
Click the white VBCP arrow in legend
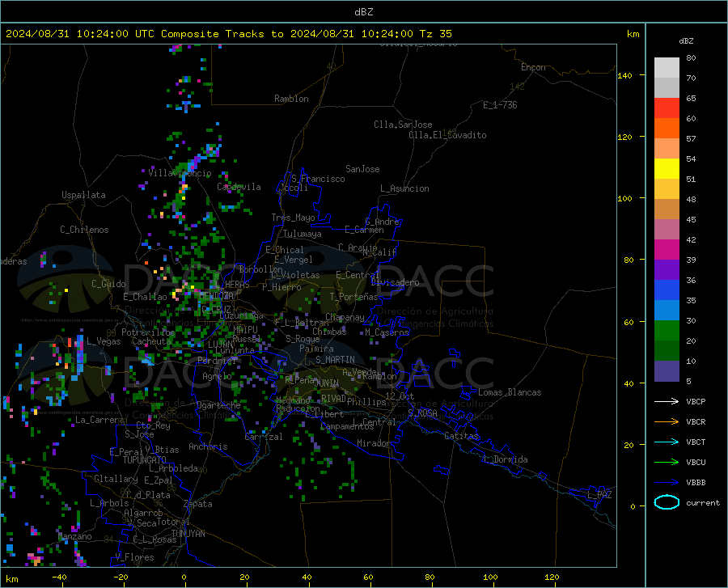click(667, 401)
